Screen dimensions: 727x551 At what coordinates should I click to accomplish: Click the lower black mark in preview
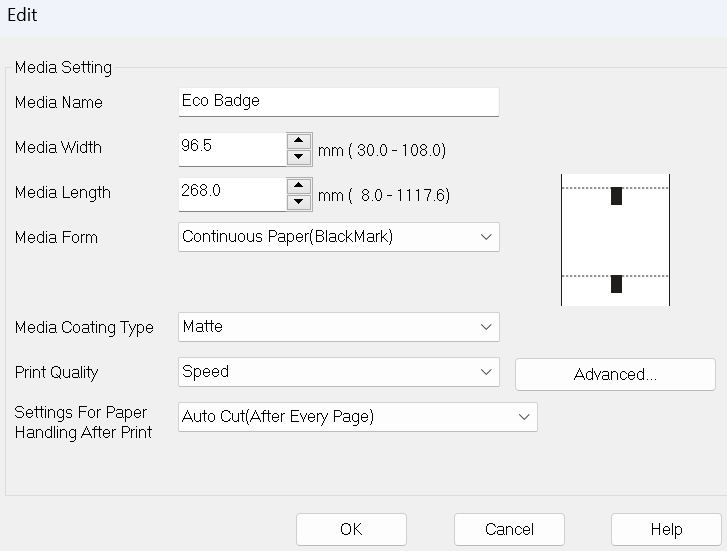616,284
